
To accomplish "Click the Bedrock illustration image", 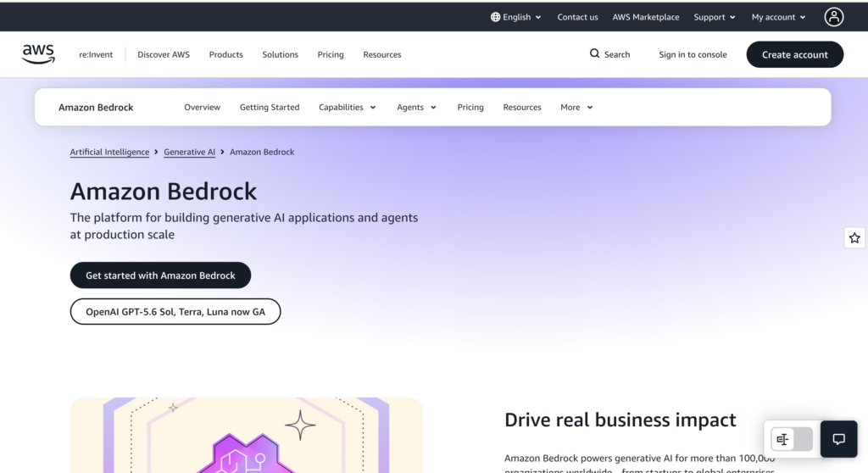I will pyautogui.click(x=247, y=435).
